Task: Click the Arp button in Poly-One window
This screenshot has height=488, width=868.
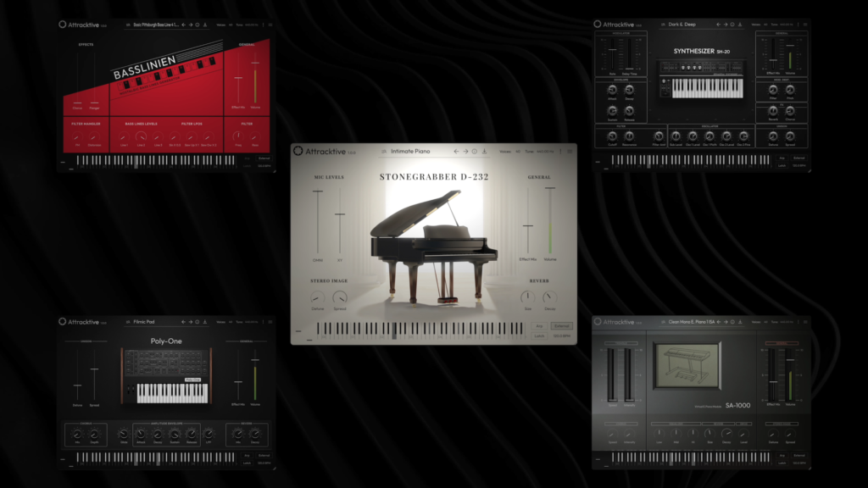Action: [x=248, y=456]
